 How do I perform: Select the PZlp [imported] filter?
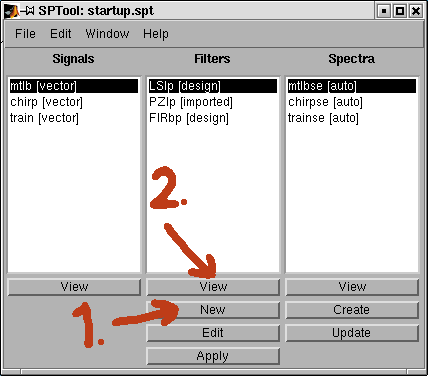point(212,102)
